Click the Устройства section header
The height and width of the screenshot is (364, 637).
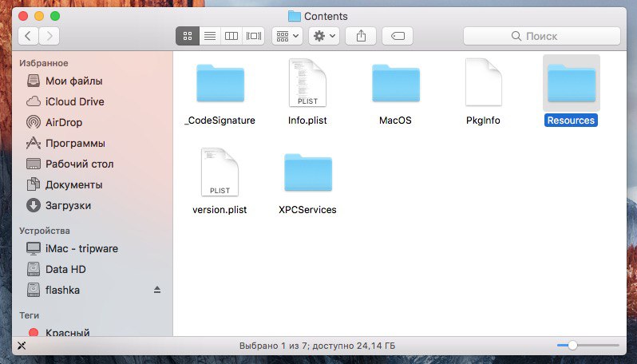(x=44, y=231)
